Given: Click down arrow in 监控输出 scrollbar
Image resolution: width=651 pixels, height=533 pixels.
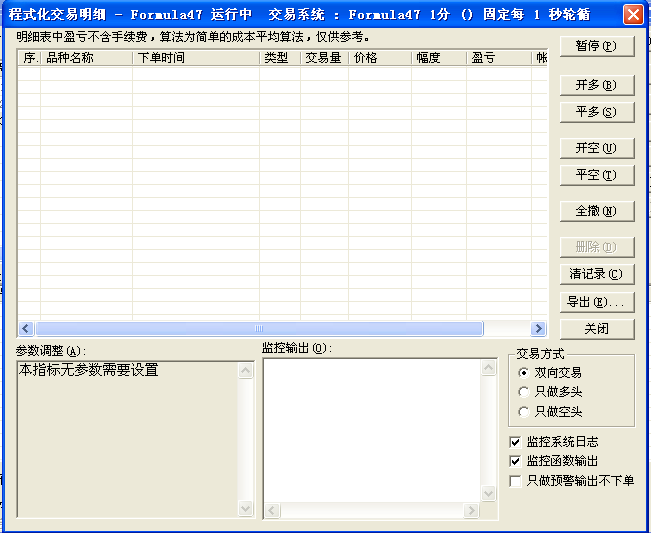Looking at the screenshot, I should pos(488,494).
